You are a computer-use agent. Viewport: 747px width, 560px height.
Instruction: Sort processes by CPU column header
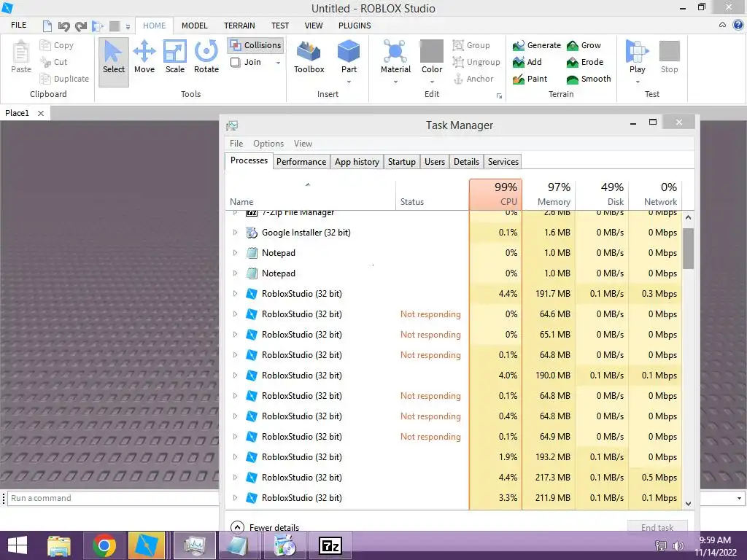tap(495, 194)
